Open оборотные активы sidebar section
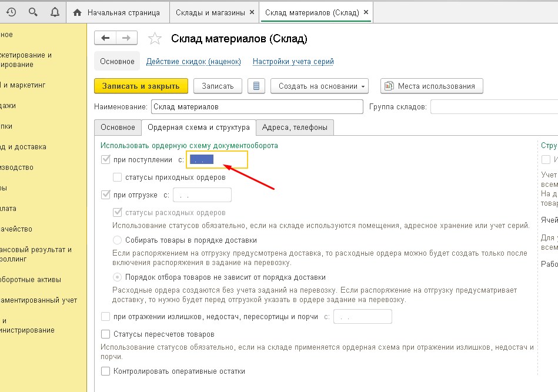The width and height of the screenshot is (558, 392). (31, 280)
